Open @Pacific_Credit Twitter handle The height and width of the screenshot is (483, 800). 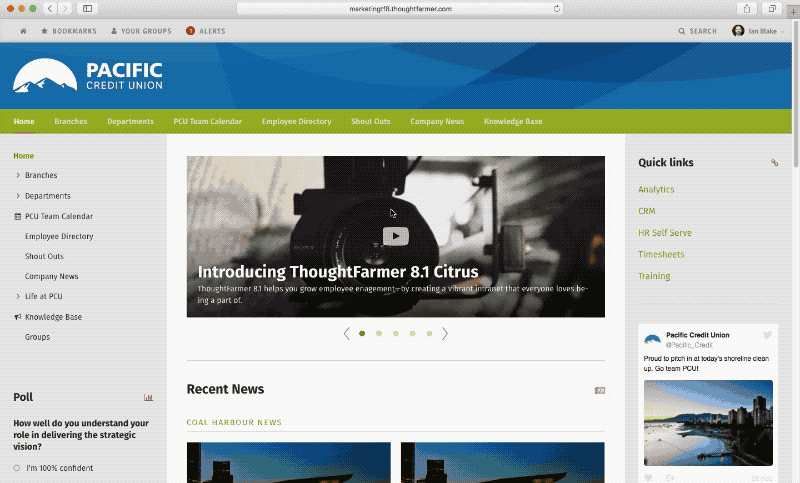click(x=689, y=345)
